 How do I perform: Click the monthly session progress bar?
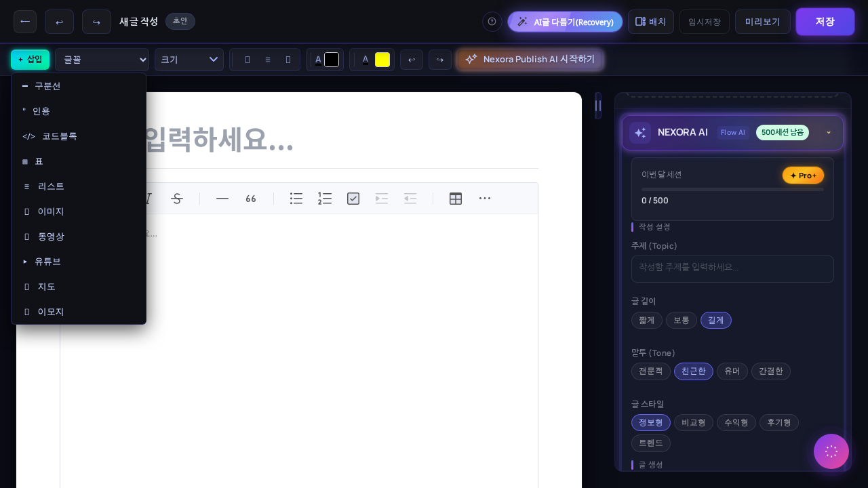(x=732, y=190)
